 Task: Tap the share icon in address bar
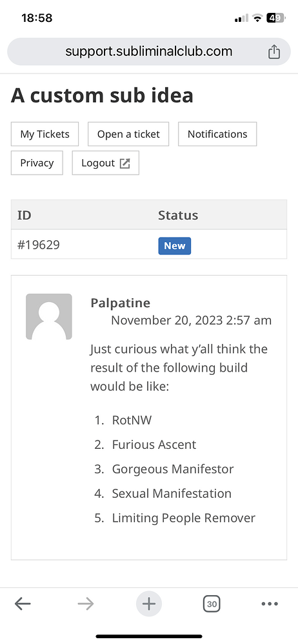(274, 52)
